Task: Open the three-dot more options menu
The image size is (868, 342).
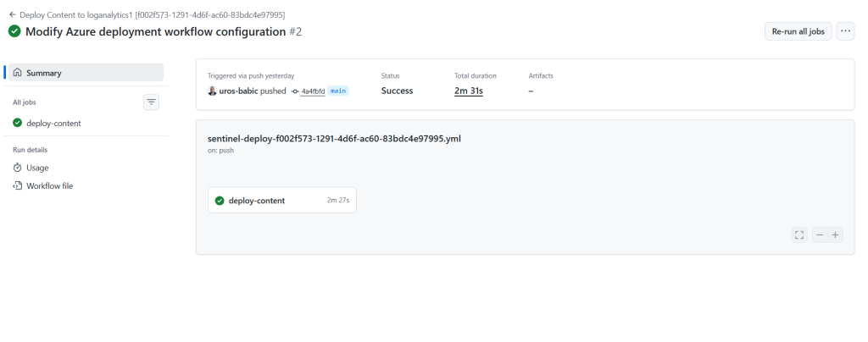Action: point(844,31)
